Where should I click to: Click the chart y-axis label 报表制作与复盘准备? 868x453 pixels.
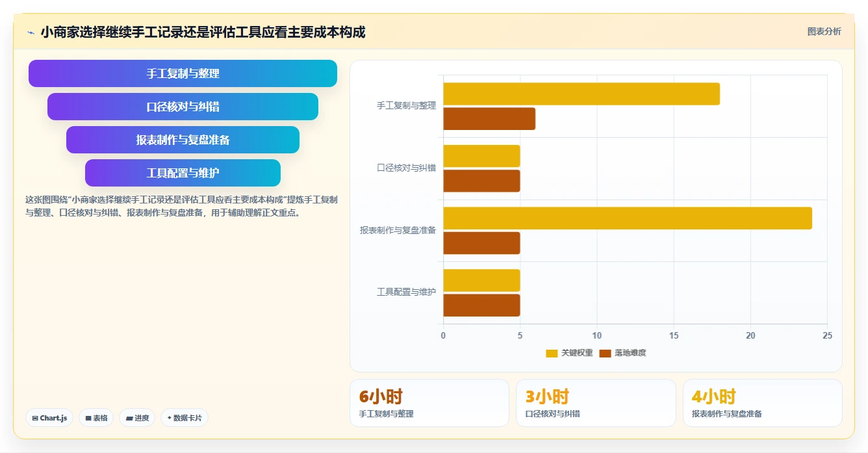pyautogui.click(x=398, y=230)
